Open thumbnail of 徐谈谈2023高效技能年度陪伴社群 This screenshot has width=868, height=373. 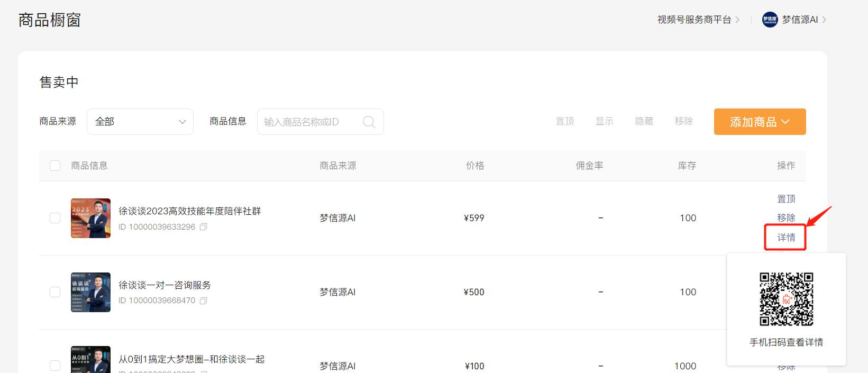click(90, 218)
